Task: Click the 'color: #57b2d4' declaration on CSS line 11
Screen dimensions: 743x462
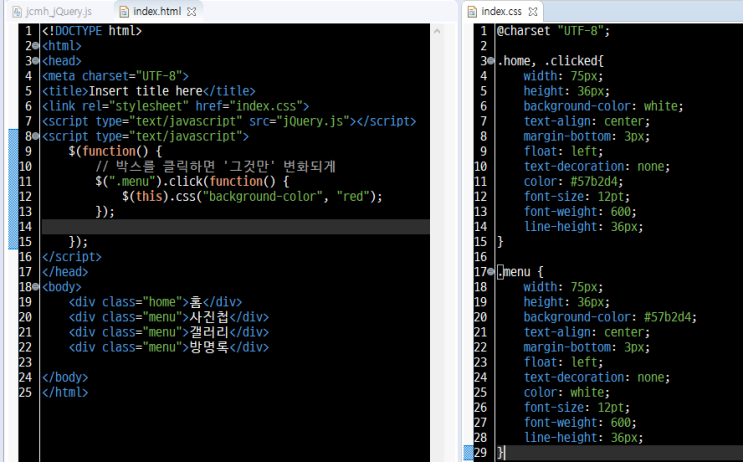Action: click(x=573, y=181)
